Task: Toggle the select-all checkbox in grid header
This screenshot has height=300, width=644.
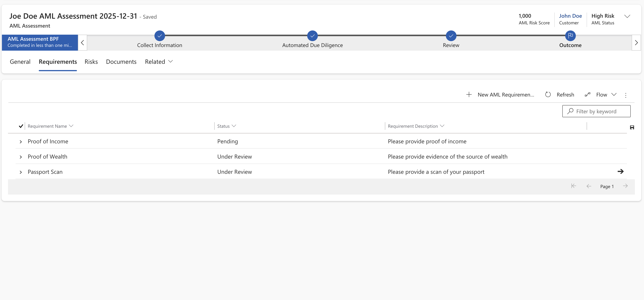Action: (x=21, y=126)
